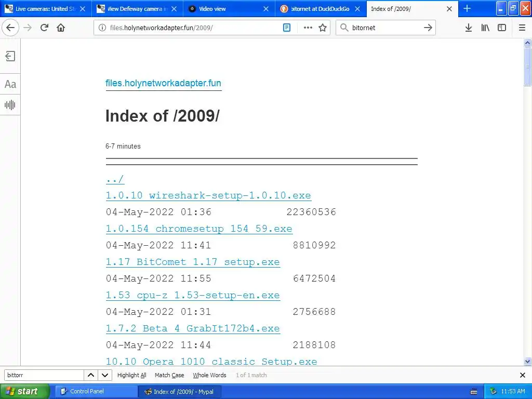This screenshot has height=399, width=532.
Task: Close reader view from the sidebar
Action: tap(10, 56)
